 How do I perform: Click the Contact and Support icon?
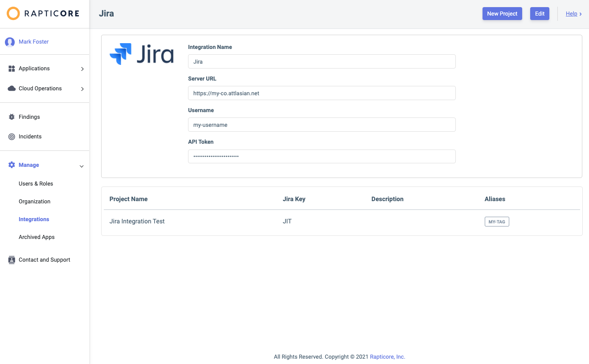(12, 260)
